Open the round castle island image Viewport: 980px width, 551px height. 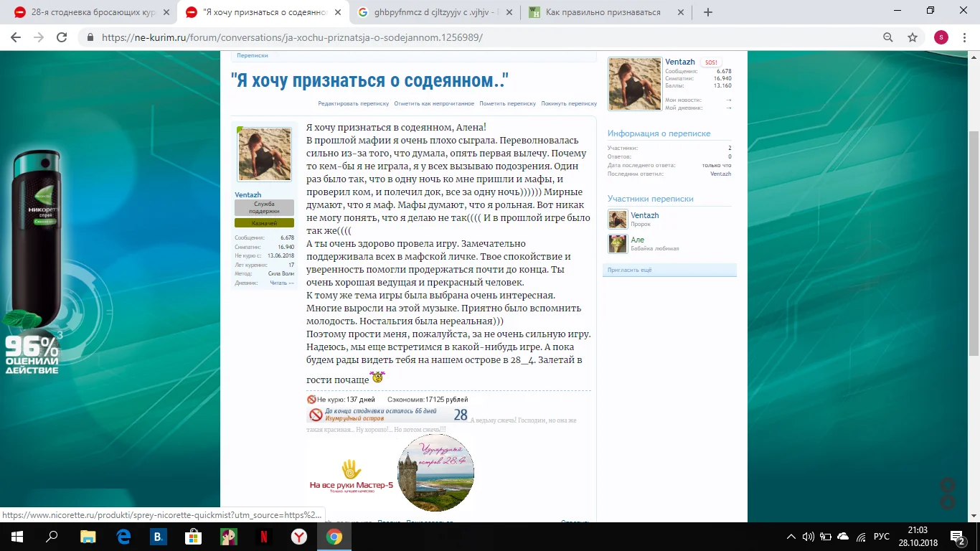(x=436, y=473)
